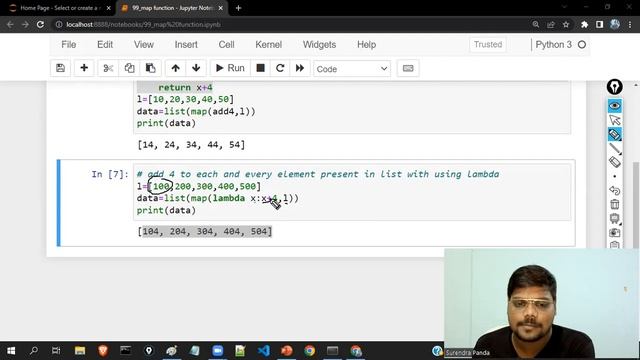Select the highlighter tool in annotation bar
The height and width of the screenshot is (360, 640).
point(615,134)
